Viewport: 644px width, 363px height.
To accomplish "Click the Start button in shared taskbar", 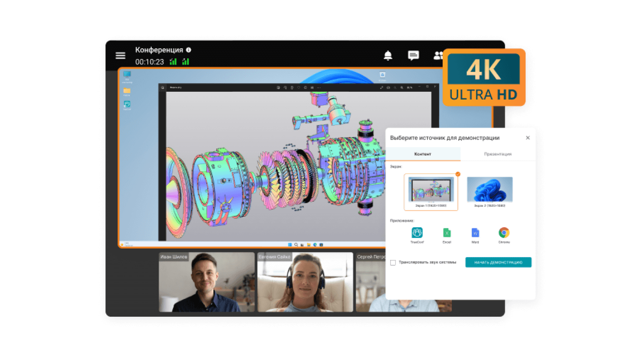I will 290,245.
